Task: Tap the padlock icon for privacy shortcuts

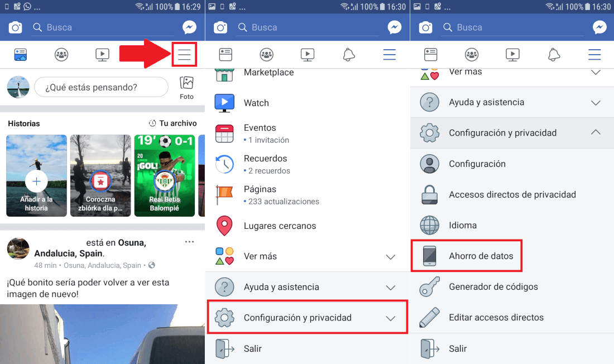Action: 430,195
